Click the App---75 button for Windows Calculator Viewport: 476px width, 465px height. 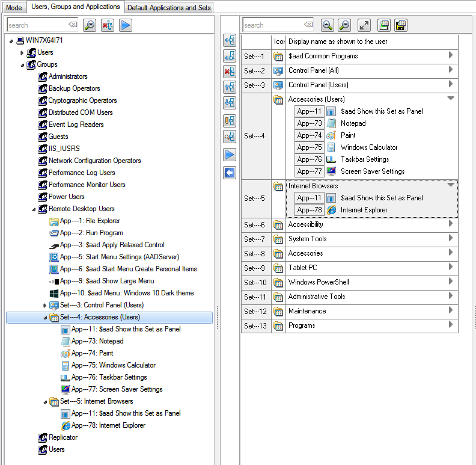point(310,147)
